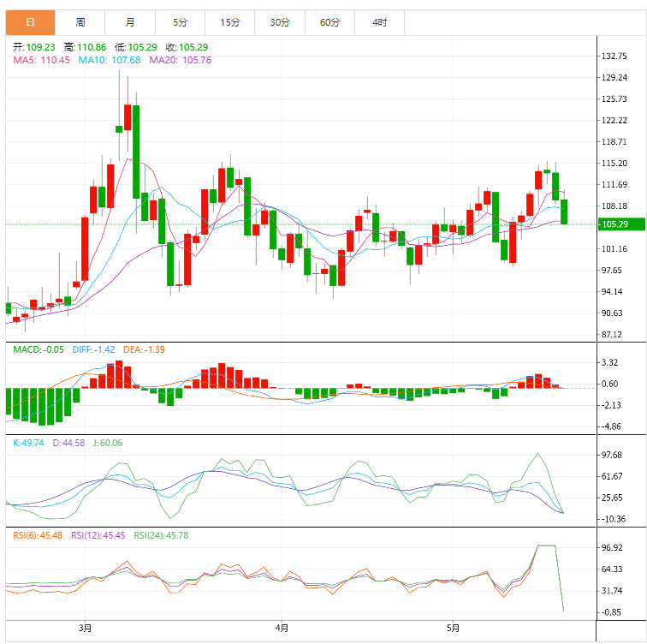This screenshot has width=647, height=644.
Task: Click the D:44.58 label
Action: [68, 443]
